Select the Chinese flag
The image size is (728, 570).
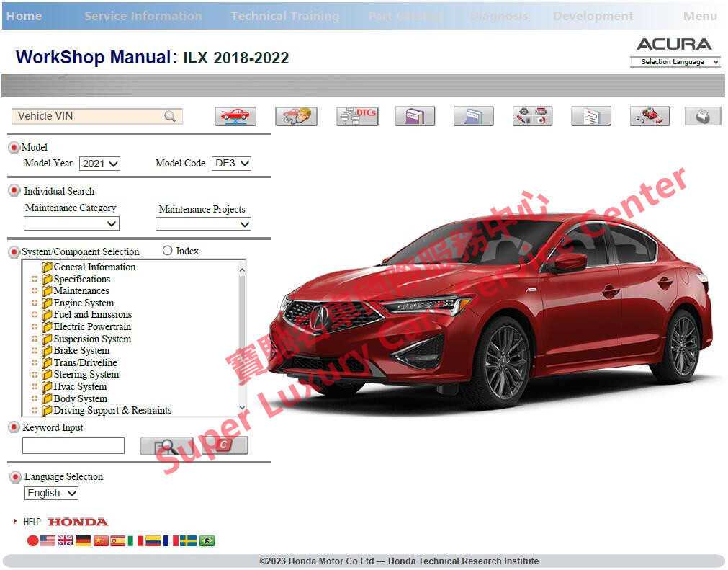coord(101,540)
